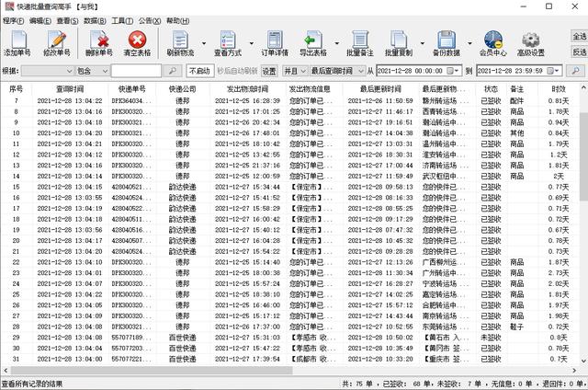Expand the 最后查询时间 dropdown
Screen dimensions: 588x390
[x=360, y=70]
